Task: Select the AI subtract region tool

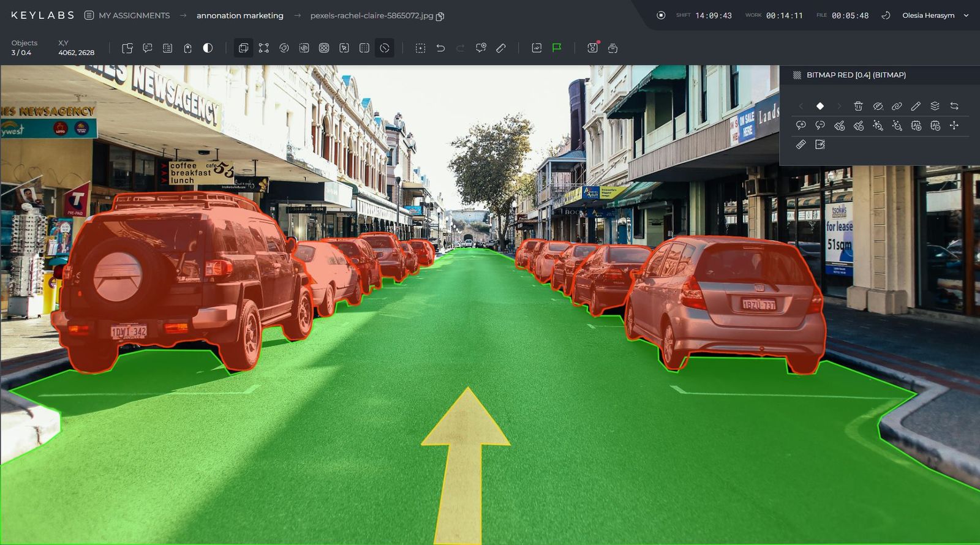Action: tap(935, 126)
